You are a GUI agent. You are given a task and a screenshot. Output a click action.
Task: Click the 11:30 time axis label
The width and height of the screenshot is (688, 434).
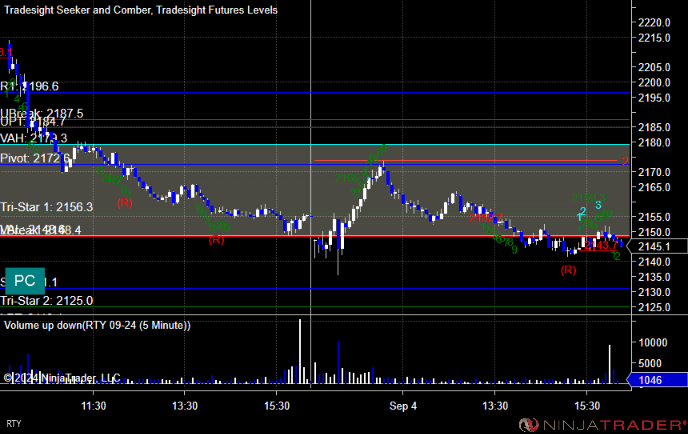(93, 406)
